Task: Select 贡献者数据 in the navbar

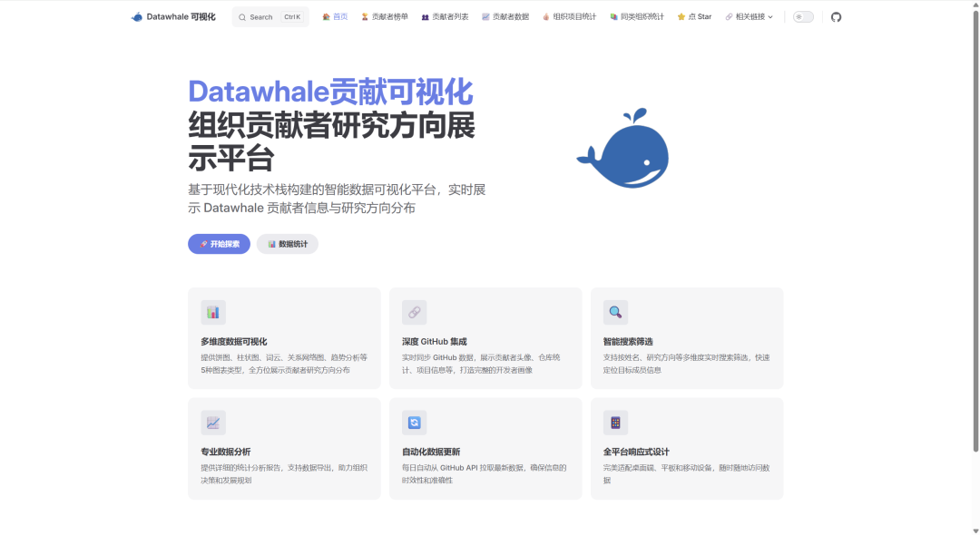Action: (x=505, y=17)
